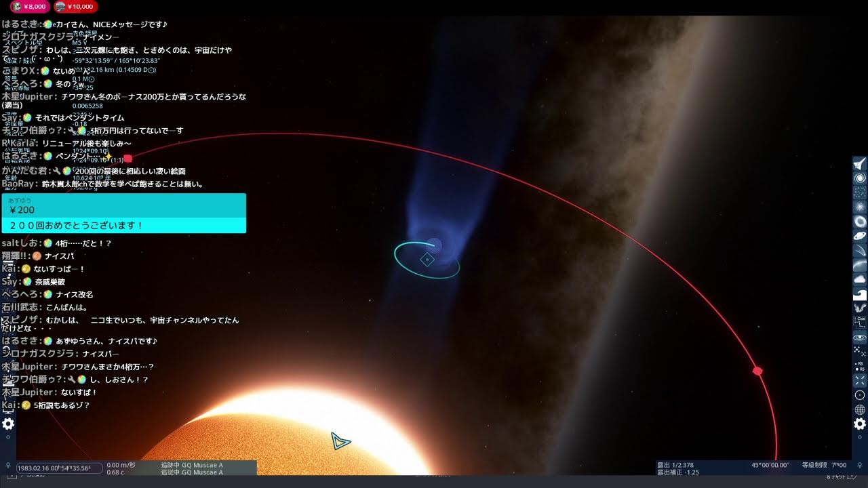868x488 pixels.
Task: Click the '0.00 m/秒' velocity readout
Action: [x=121, y=465]
